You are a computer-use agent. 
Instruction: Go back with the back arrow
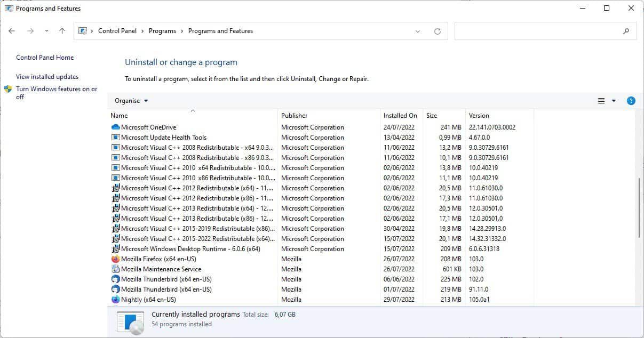pyautogui.click(x=12, y=31)
